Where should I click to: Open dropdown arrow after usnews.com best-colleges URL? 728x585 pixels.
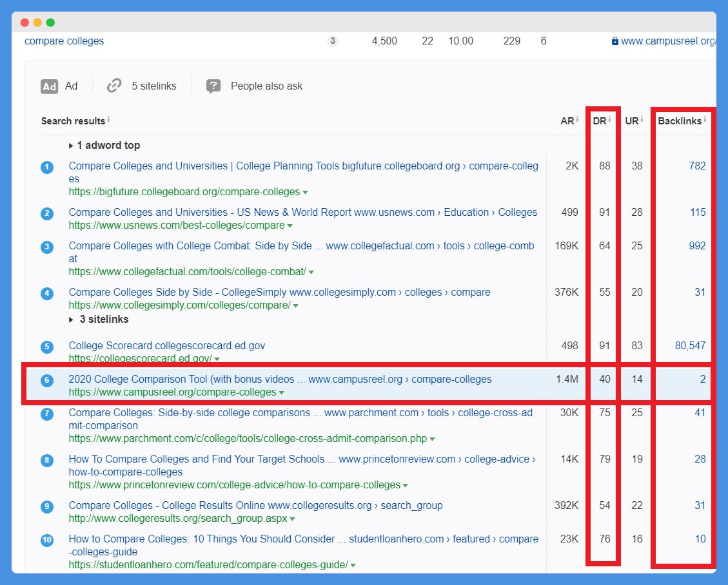coord(290,226)
